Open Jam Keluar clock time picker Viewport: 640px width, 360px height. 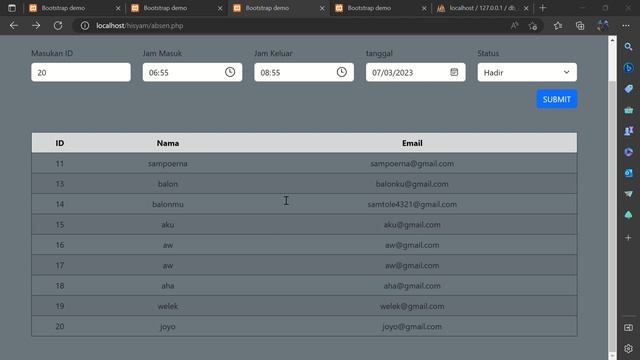click(342, 72)
